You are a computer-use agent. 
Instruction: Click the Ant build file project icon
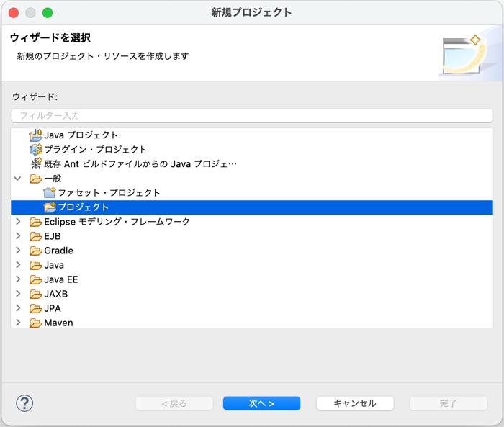[x=36, y=163]
